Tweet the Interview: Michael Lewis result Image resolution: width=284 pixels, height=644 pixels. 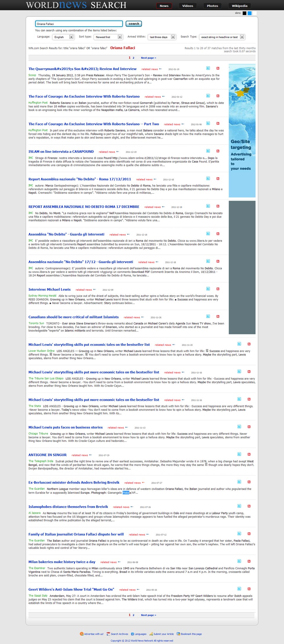[x=208, y=289]
